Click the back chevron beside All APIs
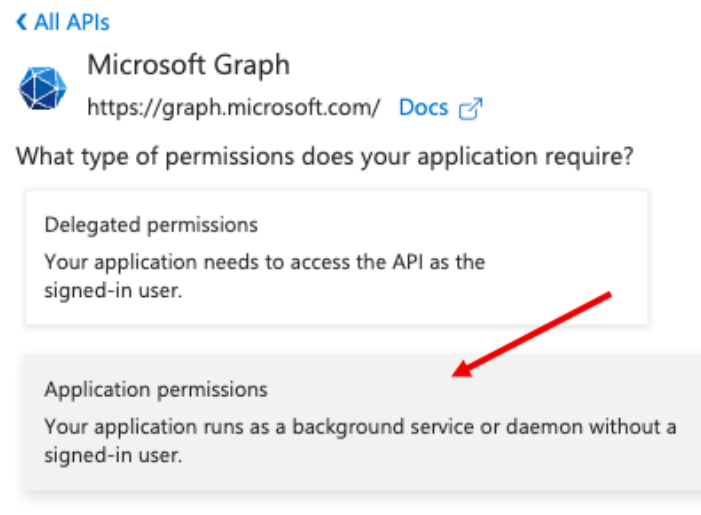This screenshot has width=701, height=515. click(21, 22)
